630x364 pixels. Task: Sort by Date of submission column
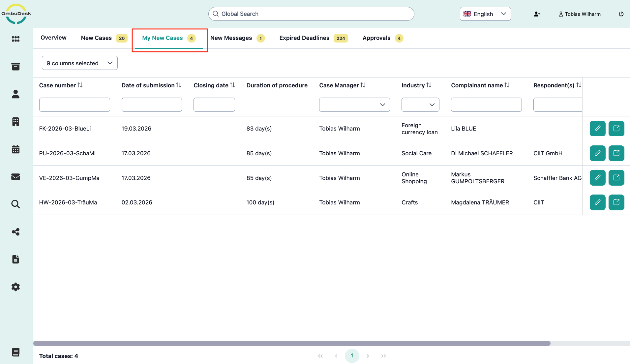pyautogui.click(x=179, y=85)
